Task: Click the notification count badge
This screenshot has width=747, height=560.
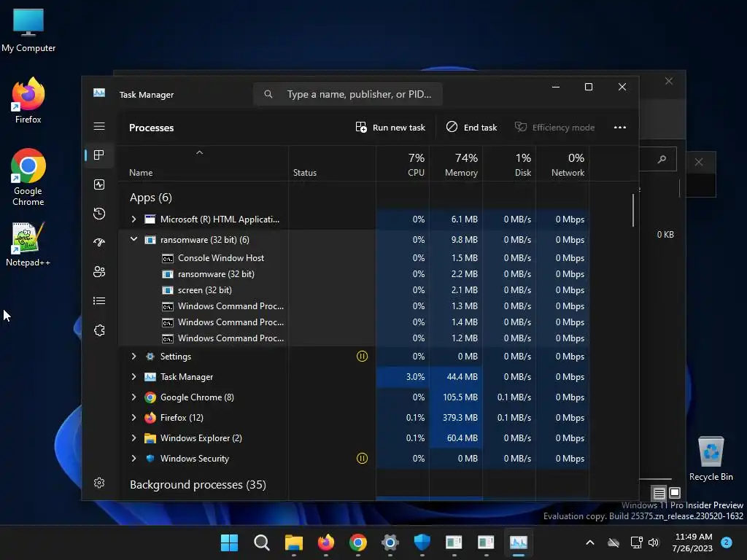Action: pyautogui.click(x=727, y=542)
